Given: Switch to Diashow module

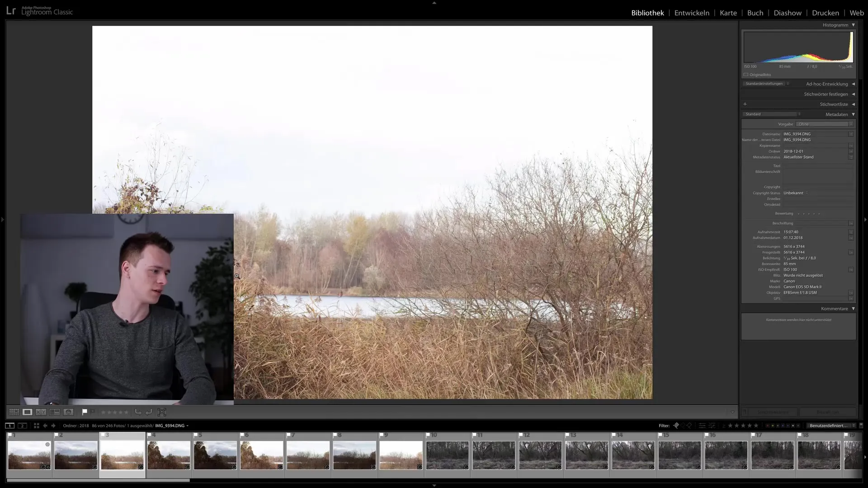Looking at the screenshot, I should (788, 13).
